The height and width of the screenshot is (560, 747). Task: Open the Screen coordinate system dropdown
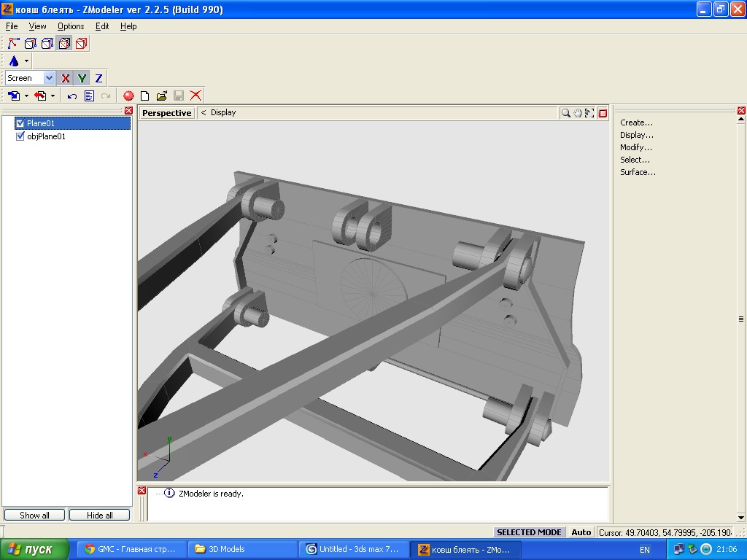[x=49, y=78]
